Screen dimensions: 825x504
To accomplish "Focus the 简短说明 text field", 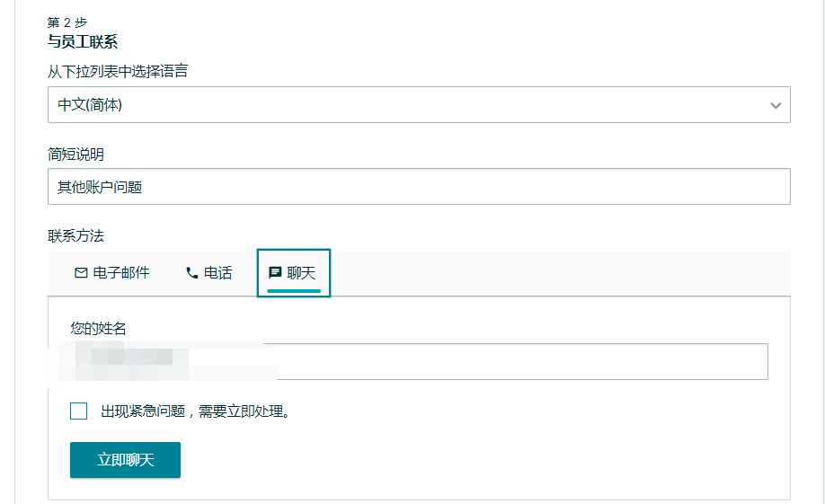I will pos(419,187).
